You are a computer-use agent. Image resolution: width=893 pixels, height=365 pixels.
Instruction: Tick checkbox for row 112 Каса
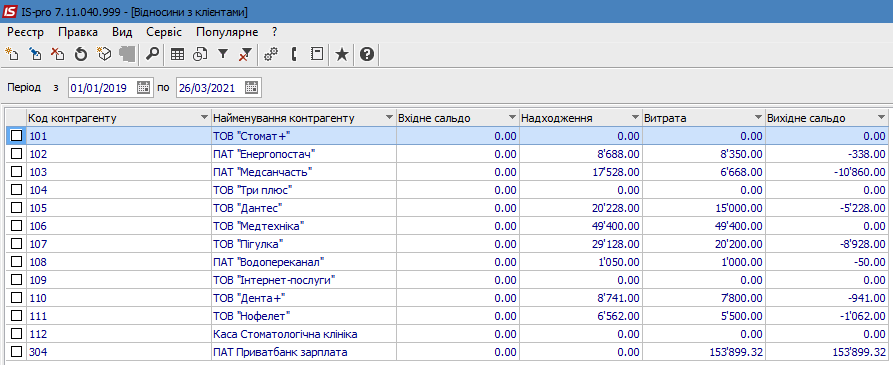click(x=17, y=333)
